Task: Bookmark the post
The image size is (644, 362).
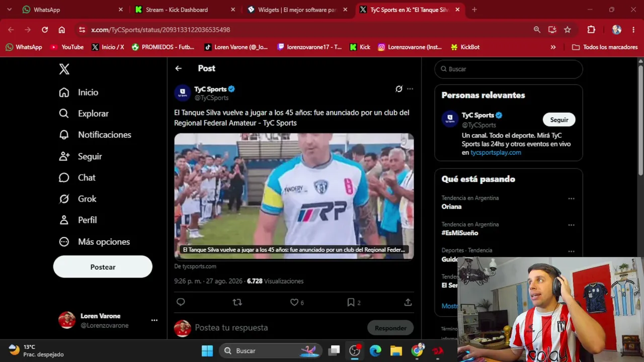Action: (x=351, y=302)
